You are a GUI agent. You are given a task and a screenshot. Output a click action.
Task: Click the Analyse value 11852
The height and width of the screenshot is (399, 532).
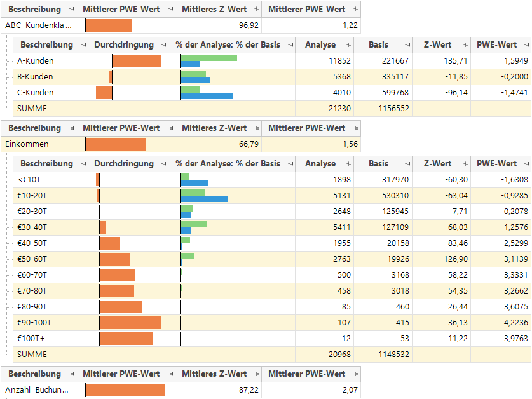339,61
